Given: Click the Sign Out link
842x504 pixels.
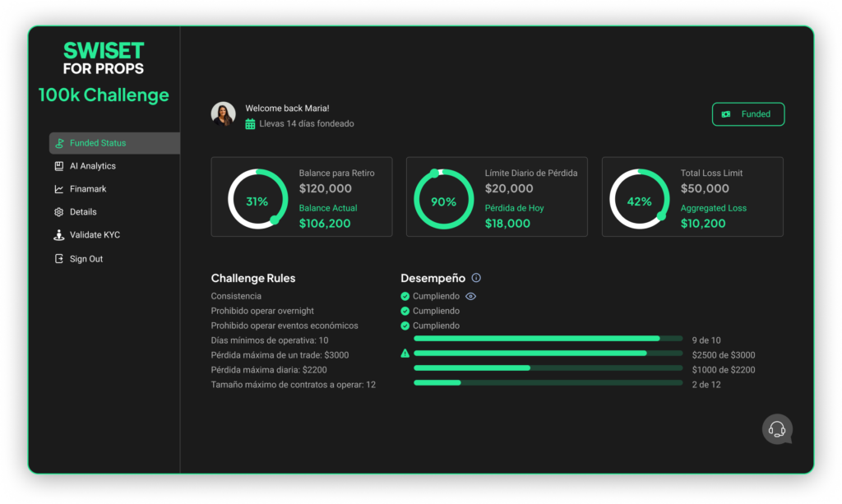Looking at the screenshot, I should tap(86, 259).
